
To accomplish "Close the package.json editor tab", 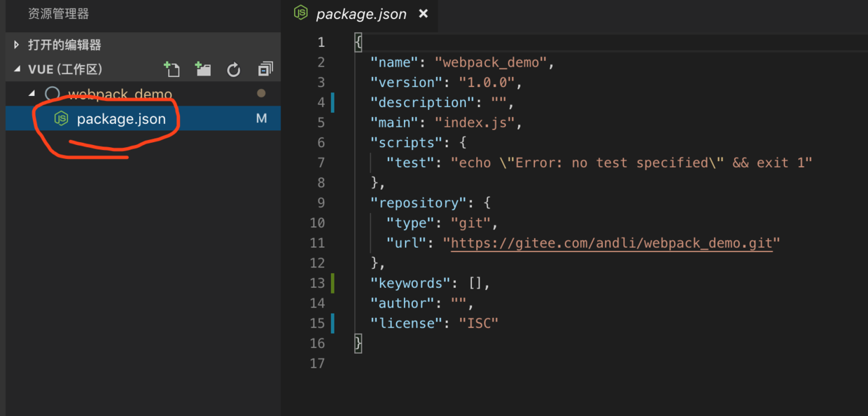I will 423,13.
